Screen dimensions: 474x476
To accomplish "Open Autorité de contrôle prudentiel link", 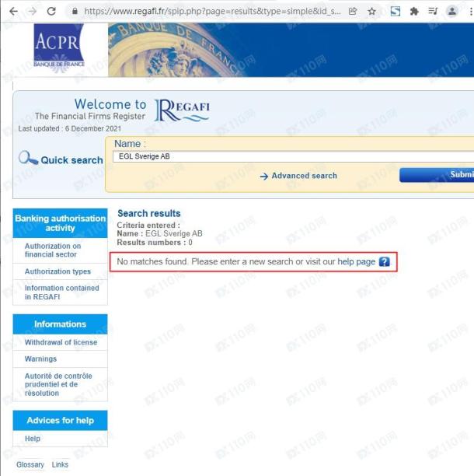I will click(x=58, y=385).
